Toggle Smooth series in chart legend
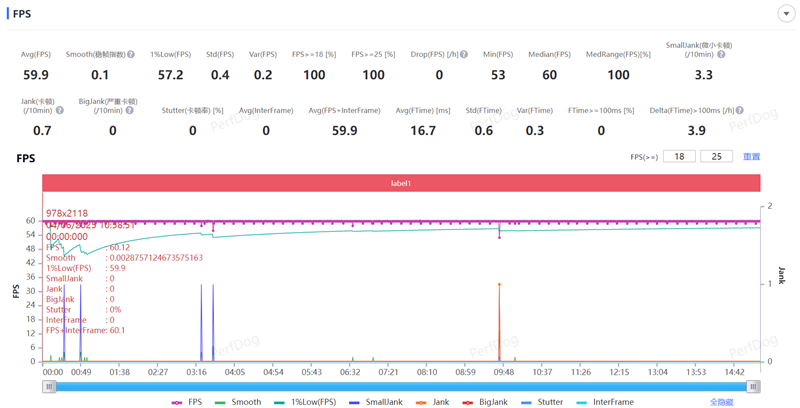 pos(238,402)
